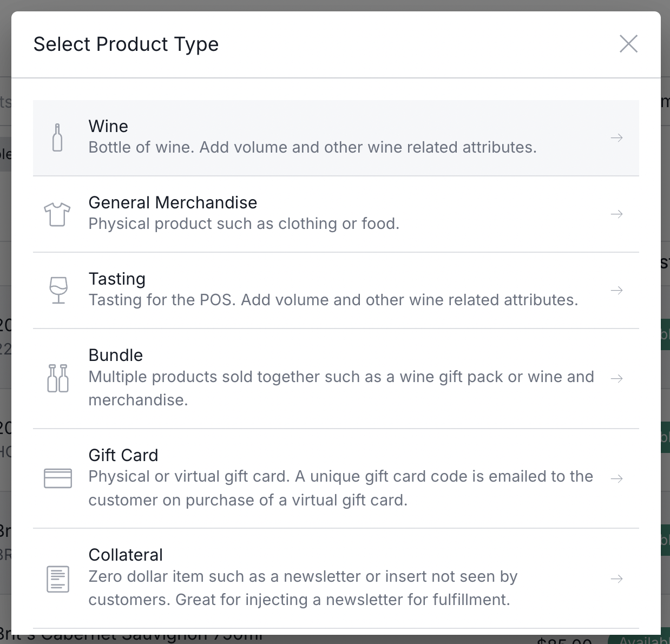Image resolution: width=670 pixels, height=644 pixels.
Task: Click the t-shirt icon for General Merchandise
Action: tap(57, 214)
